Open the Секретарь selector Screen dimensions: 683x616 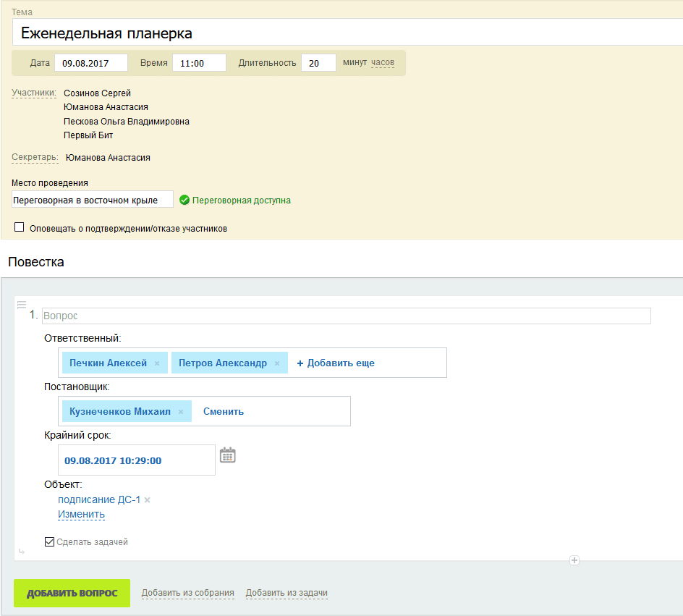(35, 157)
